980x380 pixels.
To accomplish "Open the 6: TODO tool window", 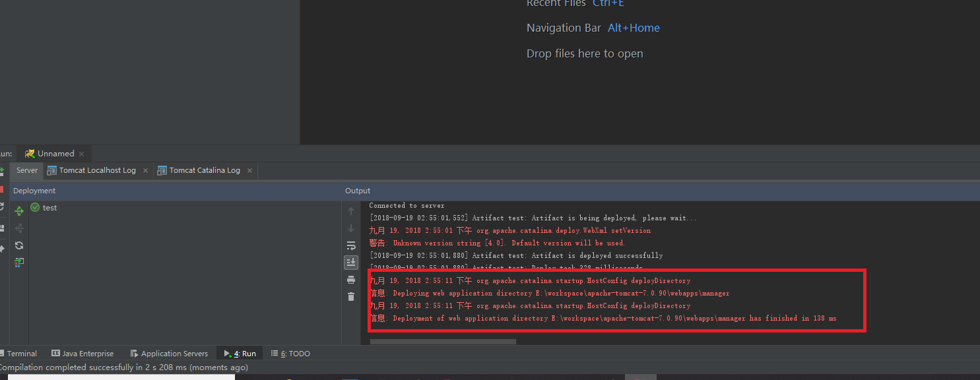I will [x=290, y=354].
